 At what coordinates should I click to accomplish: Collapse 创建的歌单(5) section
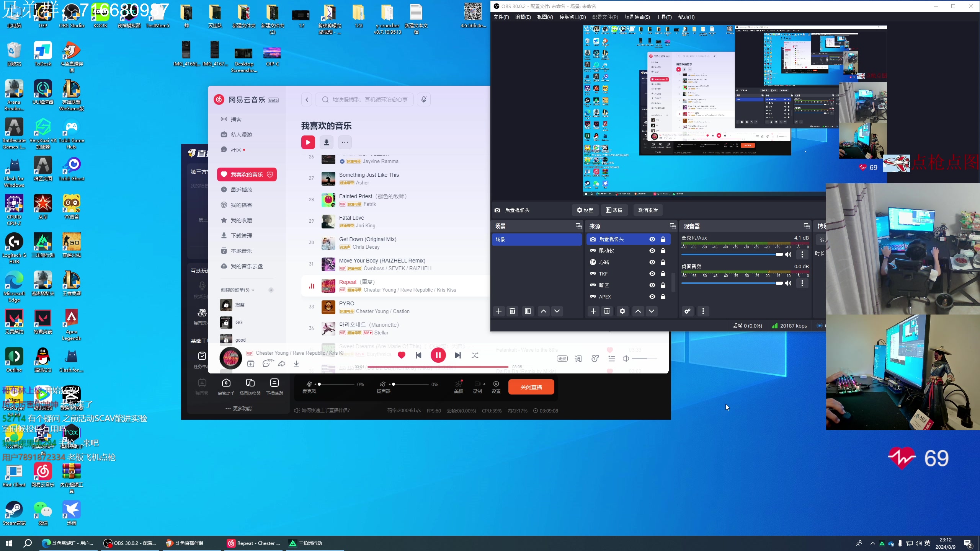[237, 290]
